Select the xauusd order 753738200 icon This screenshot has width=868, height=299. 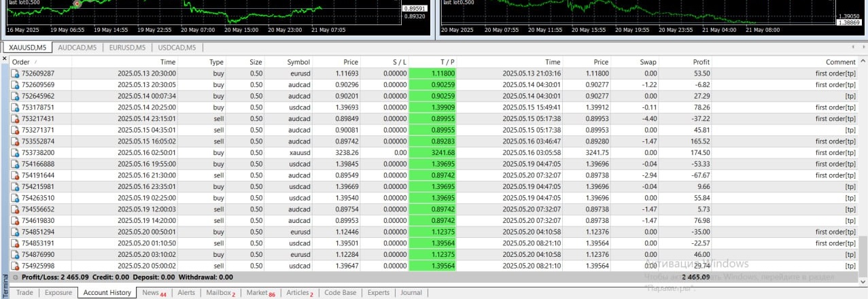pyautogui.click(x=16, y=153)
